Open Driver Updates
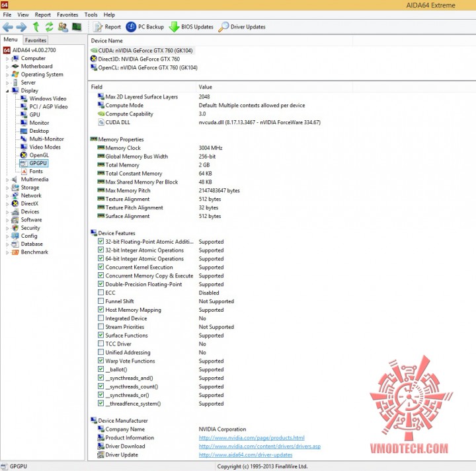 [x=242, y=27]
